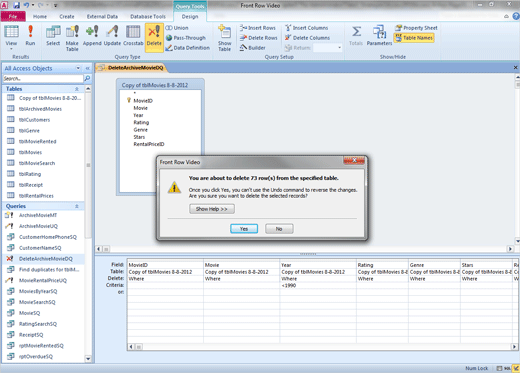The image size is (520, 373).
Task: Toggle the Totals sigma button
Action: pyautogui.click(x=356, y=35)
